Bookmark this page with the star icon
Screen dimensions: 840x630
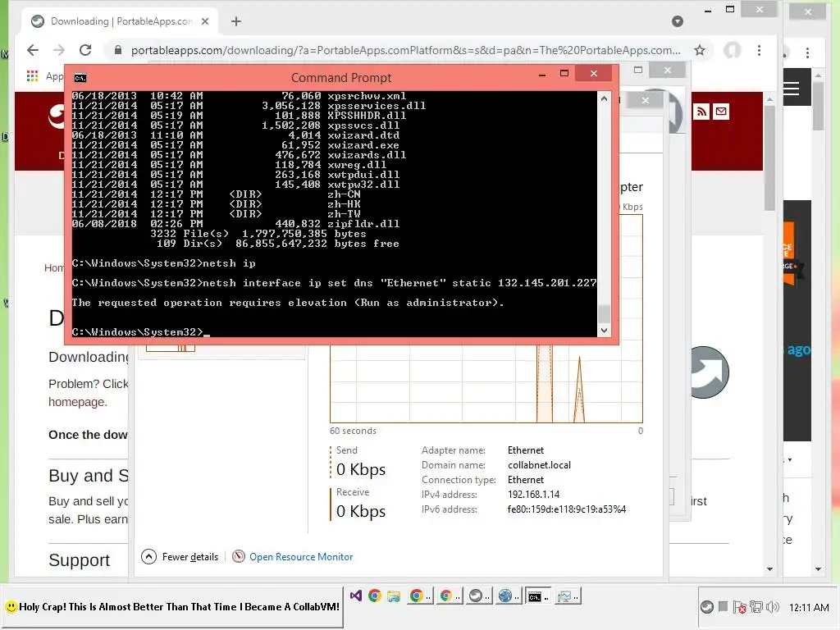[x=700, y=50]
